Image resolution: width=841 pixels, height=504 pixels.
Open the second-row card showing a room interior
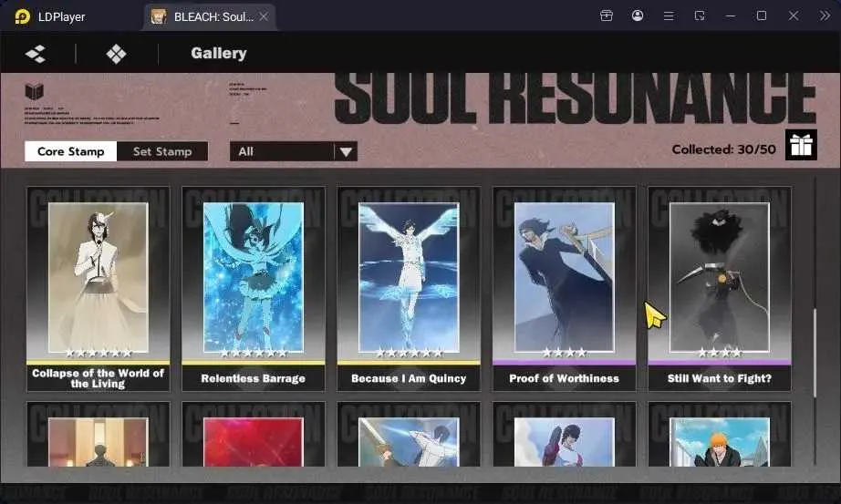pyautogui.click(x=99, y=435)
